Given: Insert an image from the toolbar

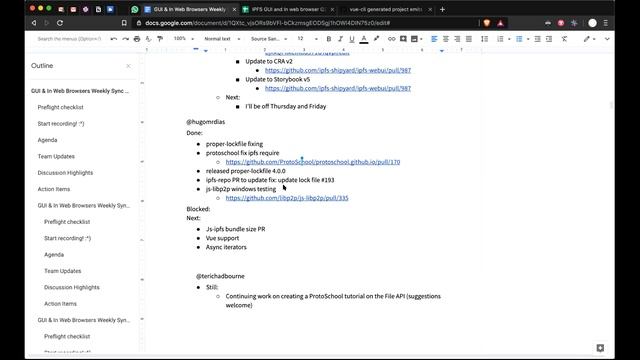Looking at the screenshot, I should (414, 39).
